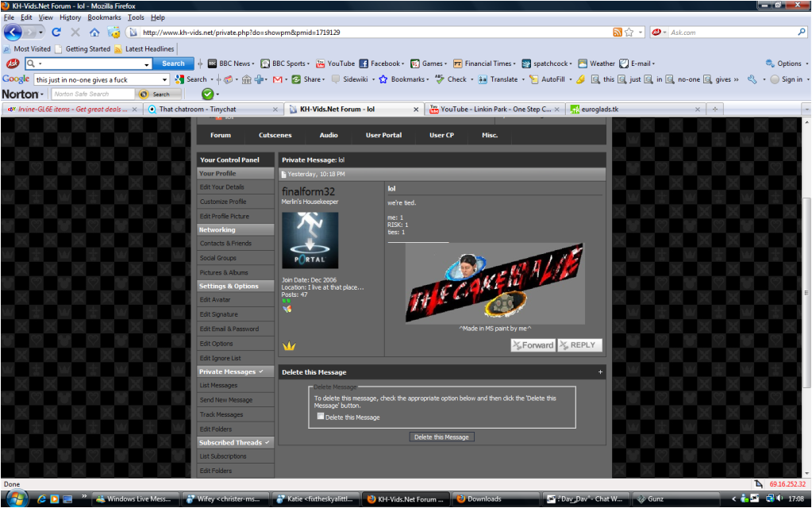
Task: Open the 'Send New Message' link
Action: [x=226, y=400]
